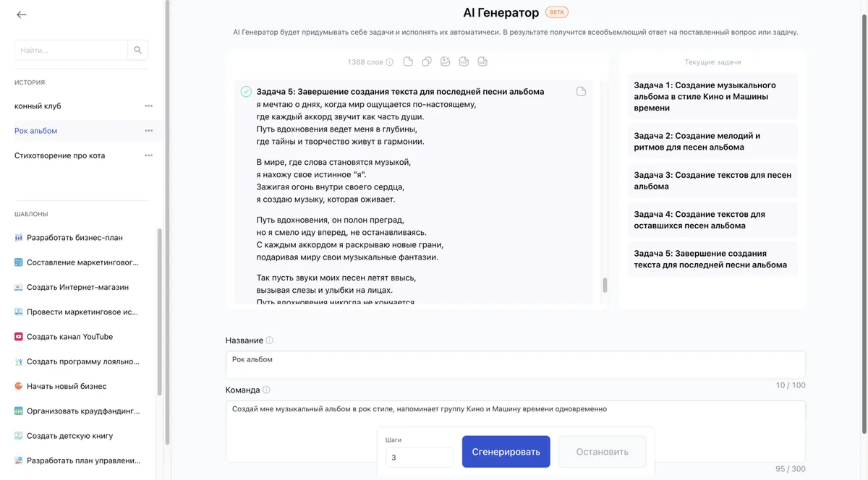
Task: Go back using the top-left arrow
Action: pos(21,14)
